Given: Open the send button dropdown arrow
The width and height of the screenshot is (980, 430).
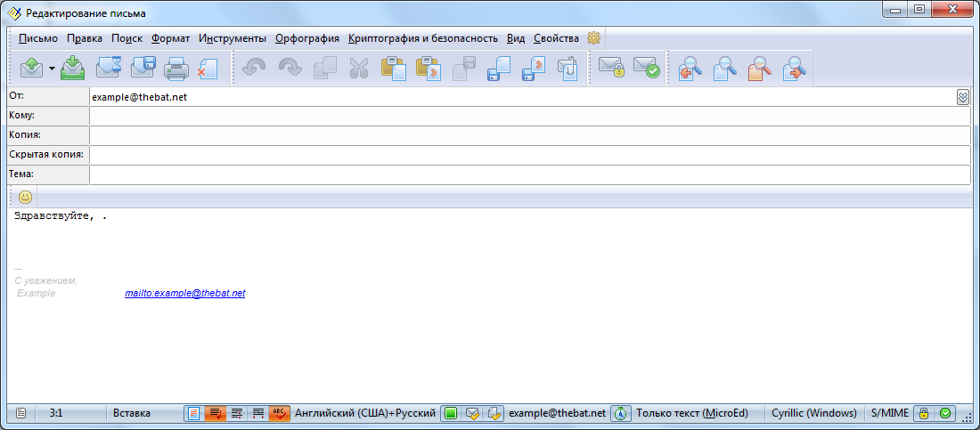Looking at the screenshot, I should (52, 69).
